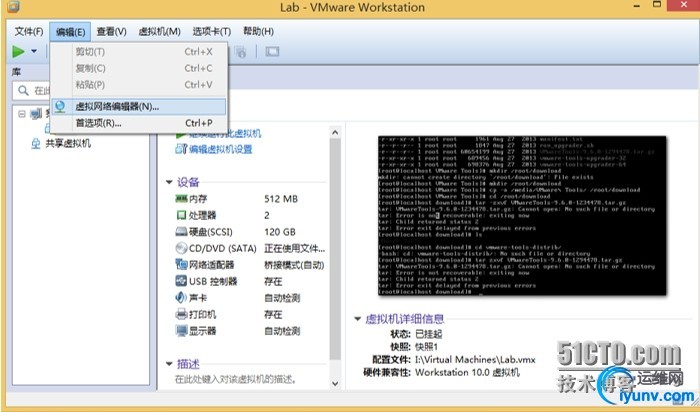
Task: Click the 硬盘(SCSI) 120 GB value
Action: pos(279,232)
